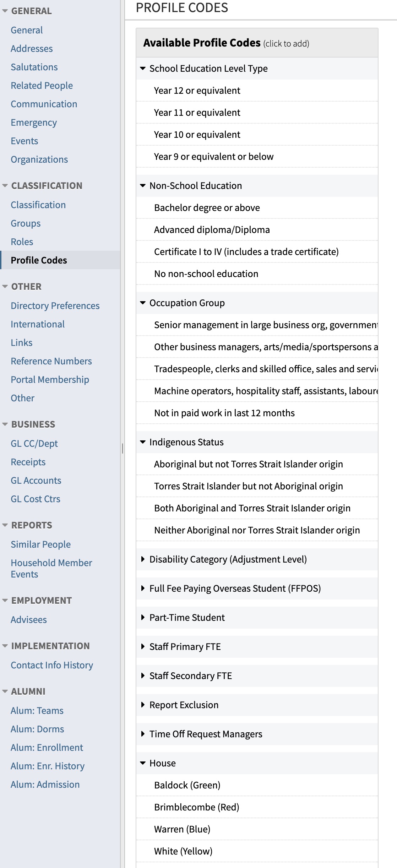Open the Groups classification page
397x868 pixels.
(26, 223)
